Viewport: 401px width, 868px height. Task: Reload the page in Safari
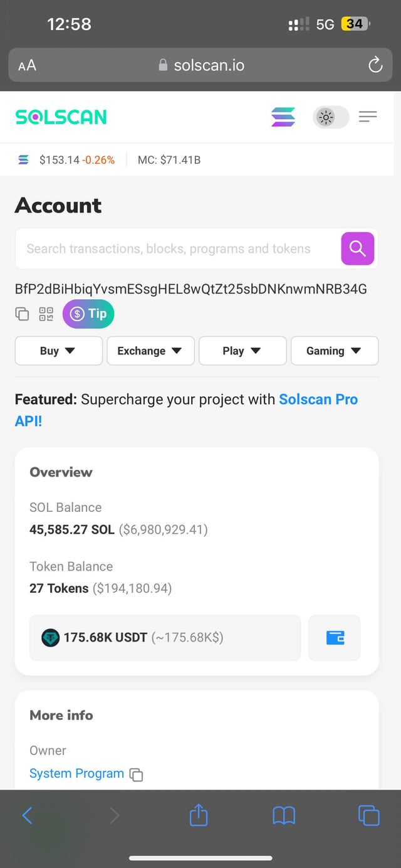(375, 65)
